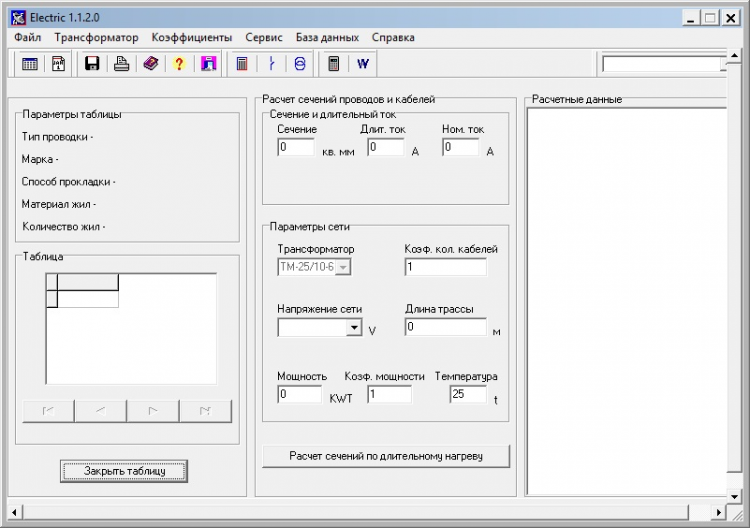Open the purple reference book icon
This screenshot has width=750, height=528.
click(x=151, y=64)
